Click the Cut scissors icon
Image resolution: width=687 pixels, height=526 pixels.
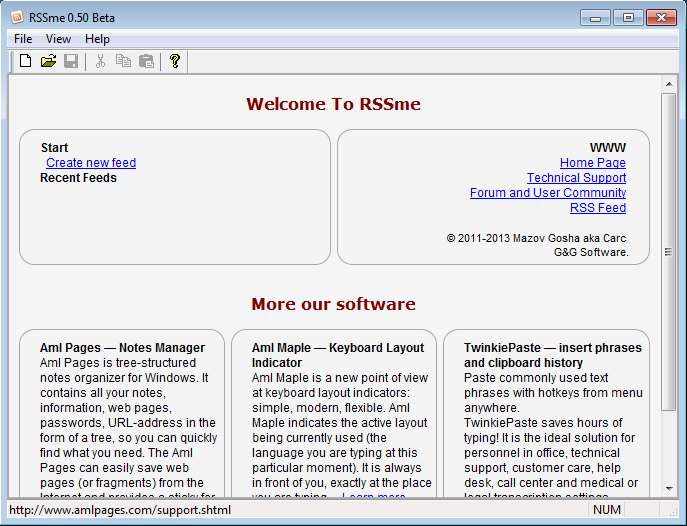pos(100,62)
